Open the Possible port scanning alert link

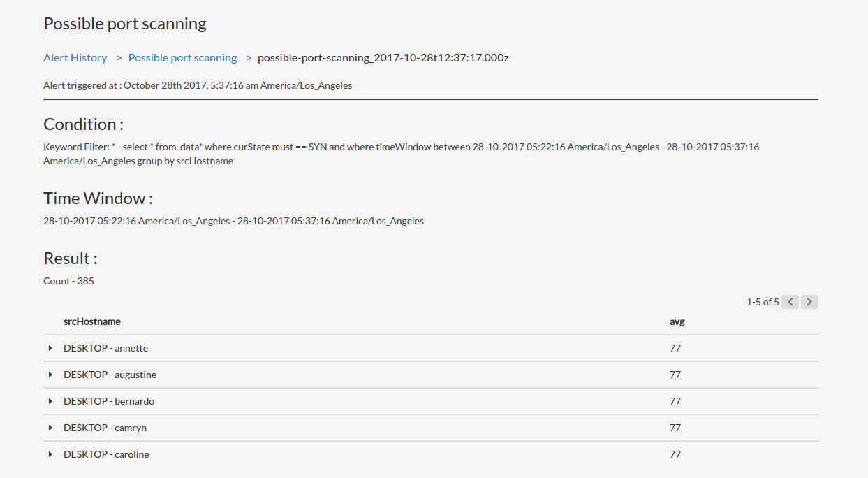click(182, 57)
